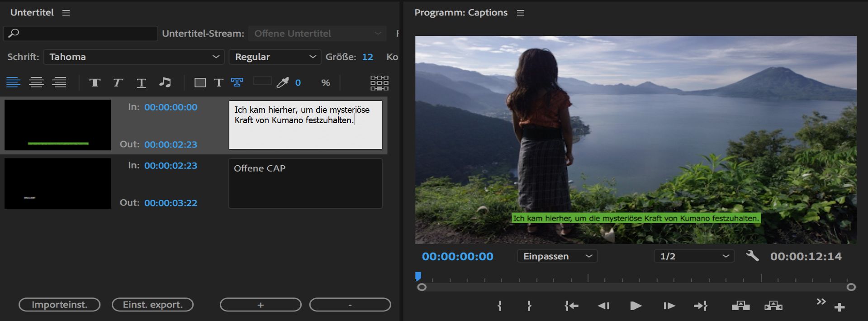
Task: Play the program monitor
Action: pos(636,306)
